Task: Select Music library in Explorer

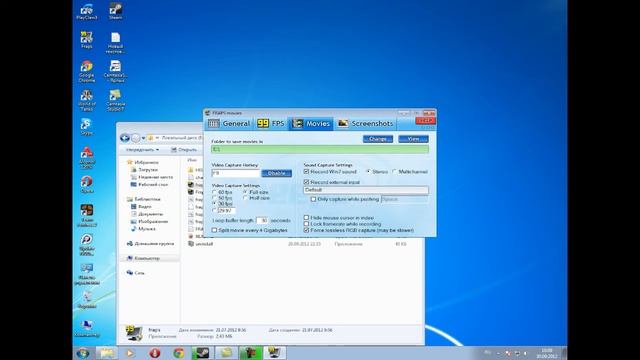Action: [x=143, y=229]
